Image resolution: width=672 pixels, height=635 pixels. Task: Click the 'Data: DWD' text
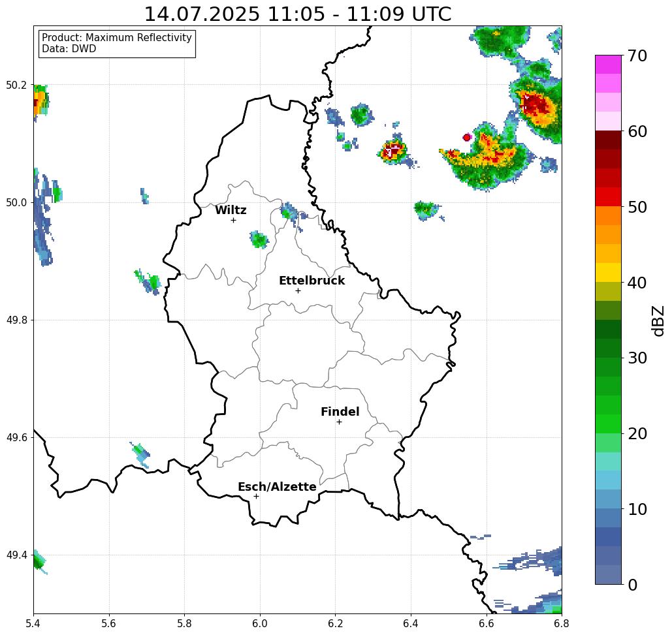69,49
